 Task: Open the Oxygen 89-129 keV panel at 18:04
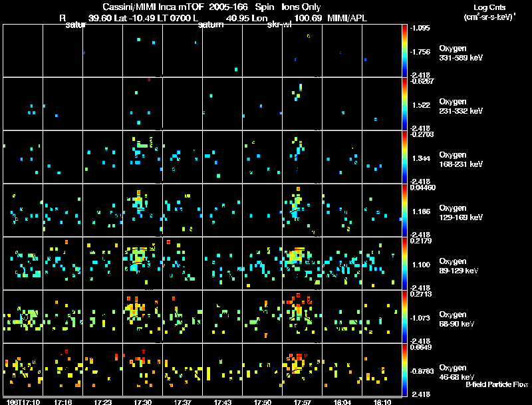coord(342,263)
